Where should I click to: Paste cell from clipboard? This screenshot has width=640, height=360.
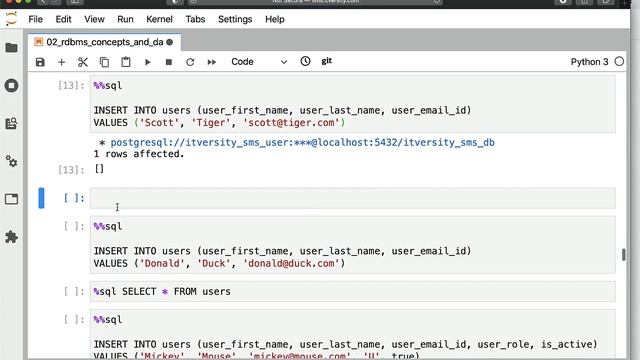(126, 62)
